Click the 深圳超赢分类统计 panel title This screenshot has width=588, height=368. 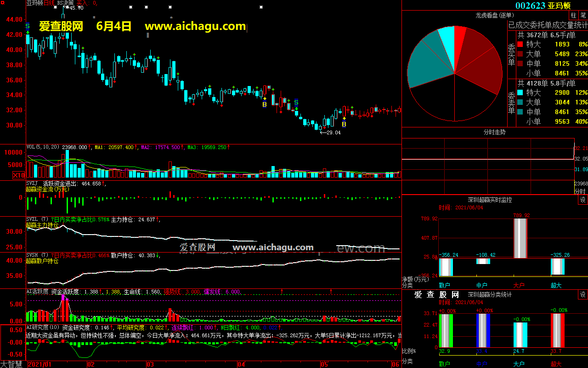[x=490, y=295]
